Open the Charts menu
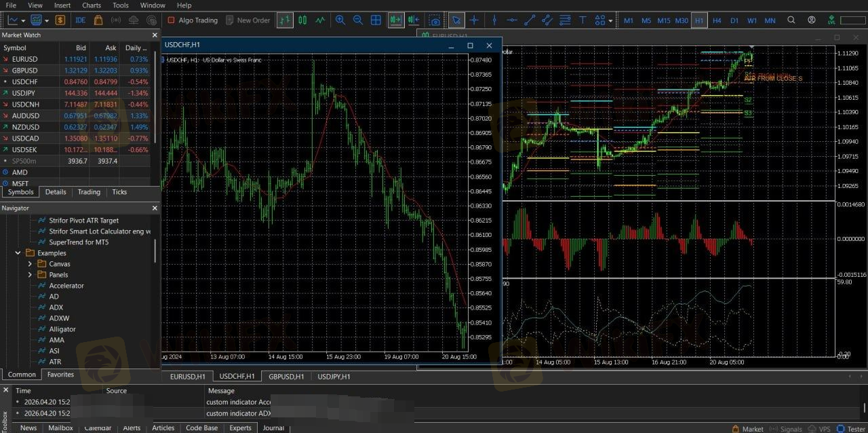Screen dimensions: 868x433 [x=91, y=5]
